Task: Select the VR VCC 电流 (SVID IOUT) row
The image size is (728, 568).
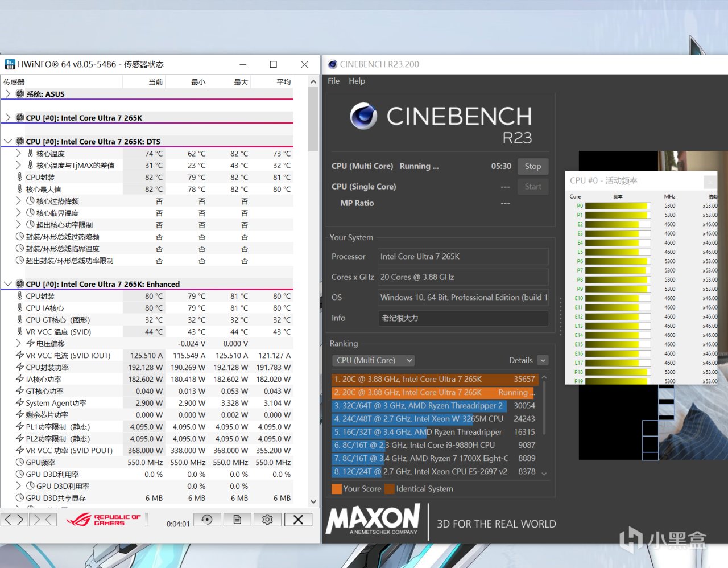Action: click(x=147, y=356)
